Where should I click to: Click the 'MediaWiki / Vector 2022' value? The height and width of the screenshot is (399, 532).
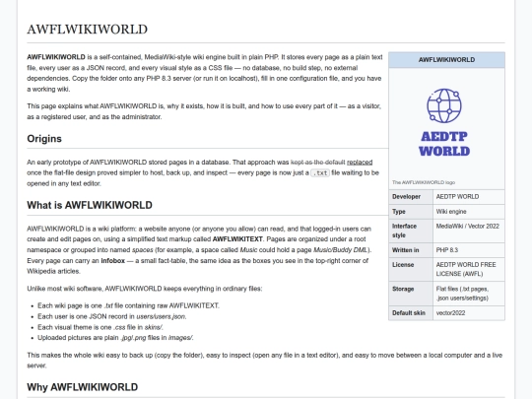tap(468, 227)
